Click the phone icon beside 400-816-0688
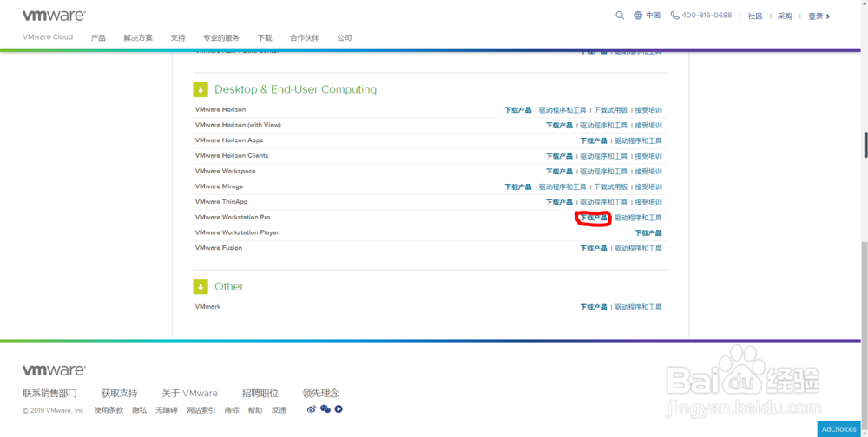 pos(674,16)
